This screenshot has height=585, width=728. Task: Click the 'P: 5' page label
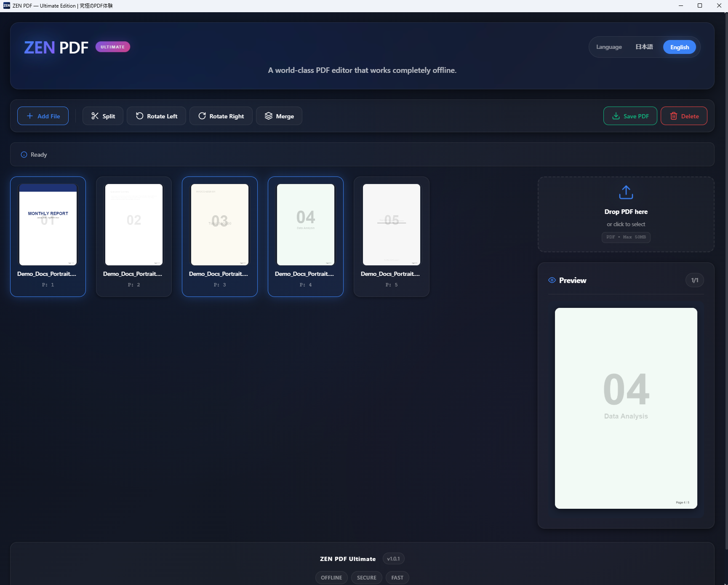coord(392,285)
